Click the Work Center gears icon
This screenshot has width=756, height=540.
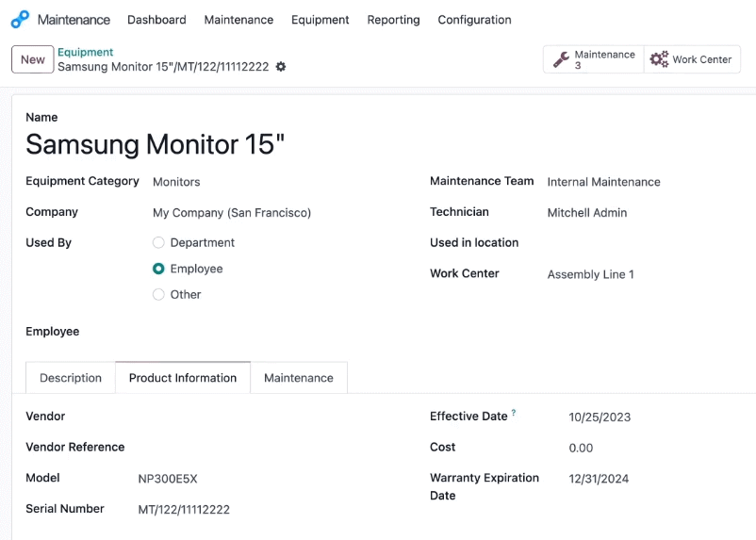659,59
